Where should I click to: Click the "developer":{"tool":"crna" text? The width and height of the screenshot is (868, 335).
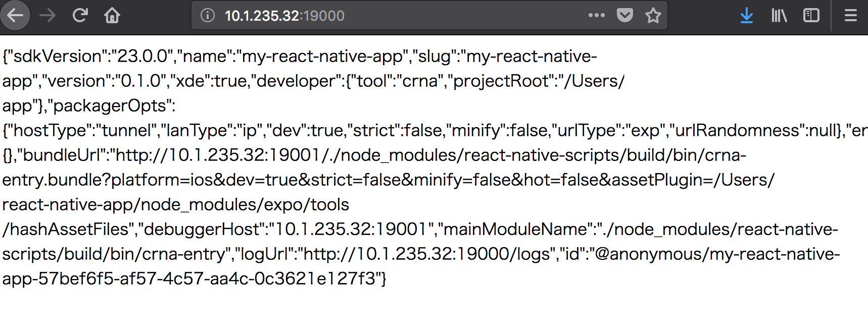347,81
